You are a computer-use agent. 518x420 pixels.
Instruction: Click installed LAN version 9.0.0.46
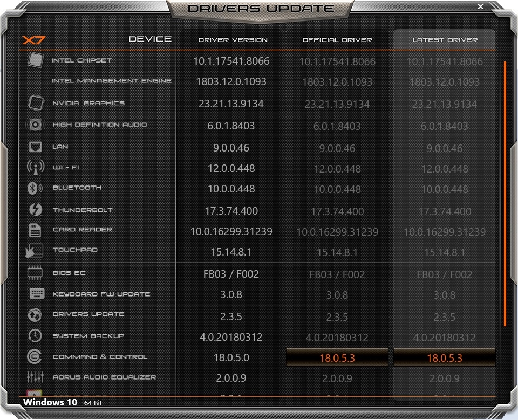click(x=231, y=148)
